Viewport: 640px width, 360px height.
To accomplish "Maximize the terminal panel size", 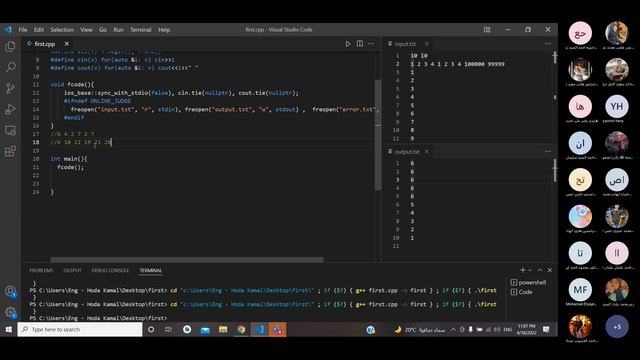I will [540, 270].
